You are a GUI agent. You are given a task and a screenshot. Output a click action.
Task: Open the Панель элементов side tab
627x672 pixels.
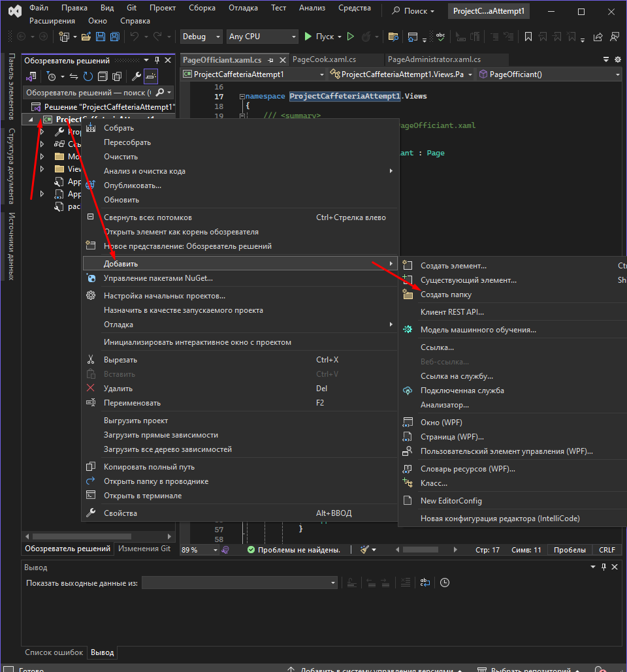pos(12,87)
